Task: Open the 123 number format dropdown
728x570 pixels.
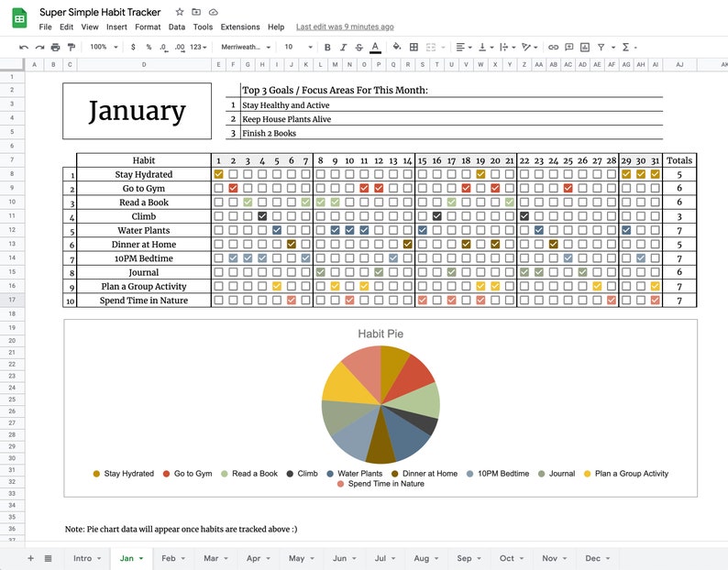Action: tap(198, 47)
